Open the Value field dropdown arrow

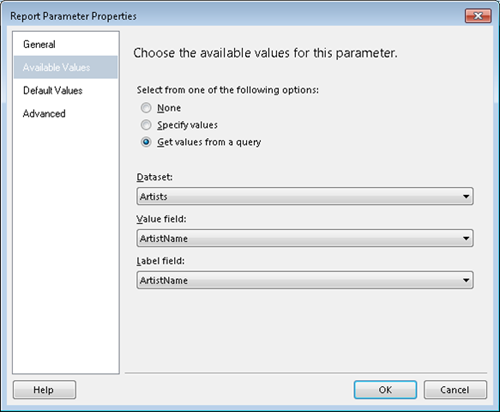pos(466,238)
